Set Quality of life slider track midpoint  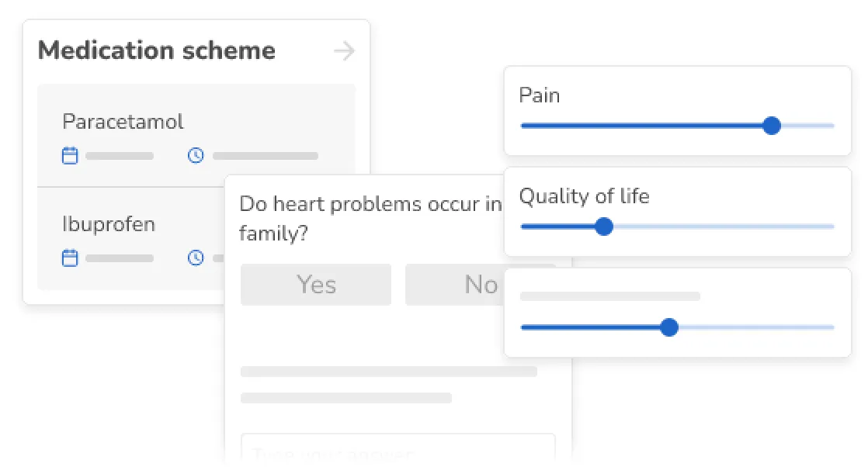[x=677, y=227]
